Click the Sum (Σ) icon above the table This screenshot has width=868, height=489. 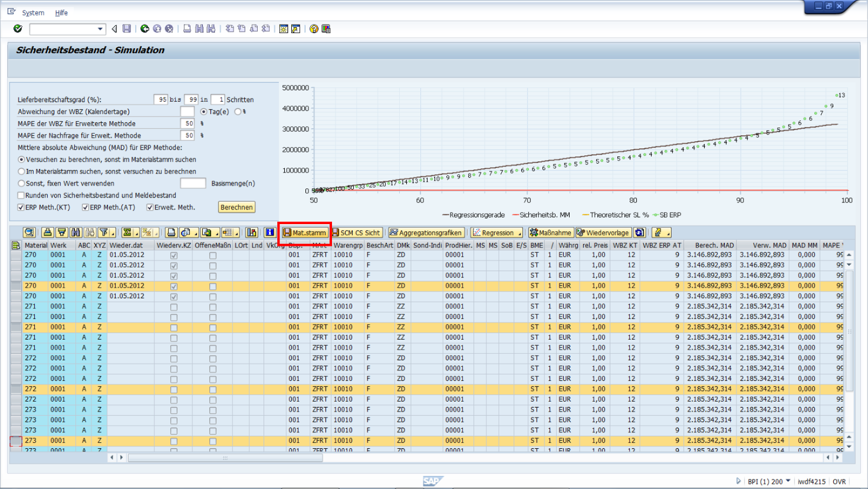click(x=126, y=233)
